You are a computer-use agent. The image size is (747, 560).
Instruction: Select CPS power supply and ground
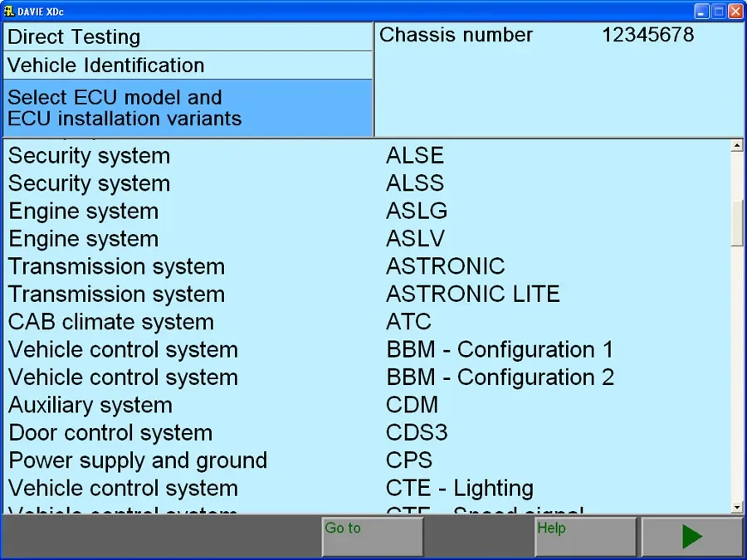point(408,460)
